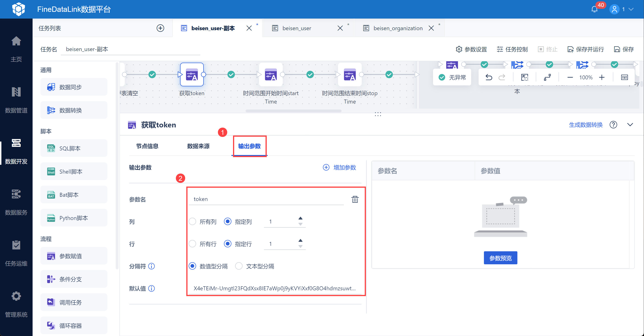
Task: Delete the token parameter with trash icon
Action: click(355, 199)
